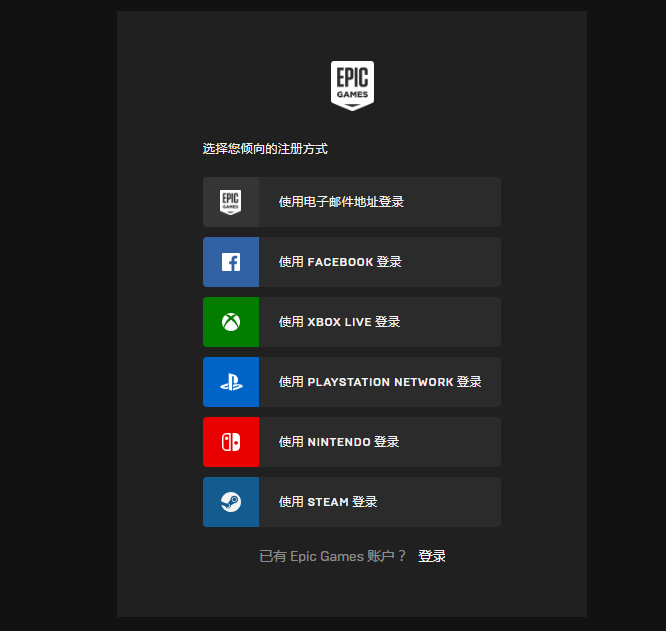The image size is (666, 631).
Task: Click the green Xbox icon tile
Action: (231, 322)
